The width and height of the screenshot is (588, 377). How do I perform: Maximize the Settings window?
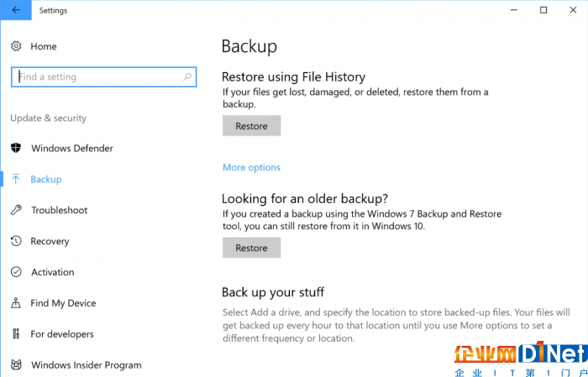(543, 10)
